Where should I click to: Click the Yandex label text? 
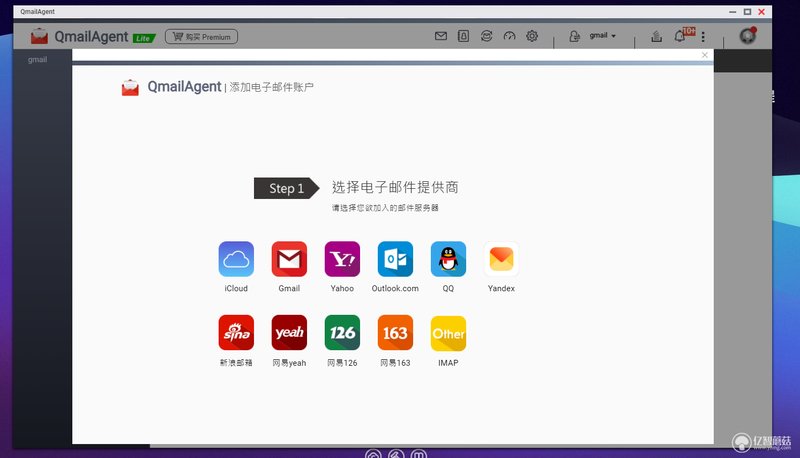coord(502,288)
